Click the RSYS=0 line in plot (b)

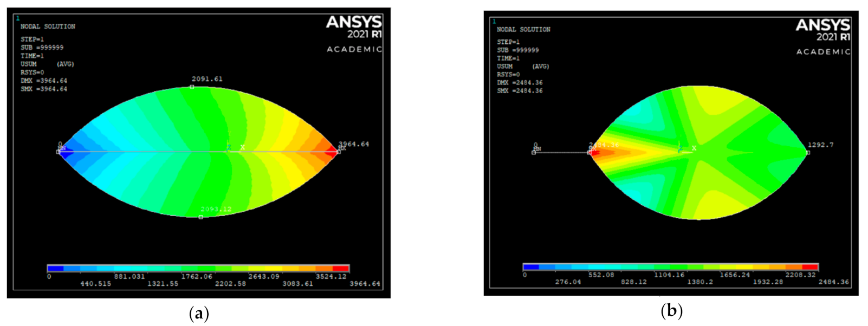click(508, 74)
